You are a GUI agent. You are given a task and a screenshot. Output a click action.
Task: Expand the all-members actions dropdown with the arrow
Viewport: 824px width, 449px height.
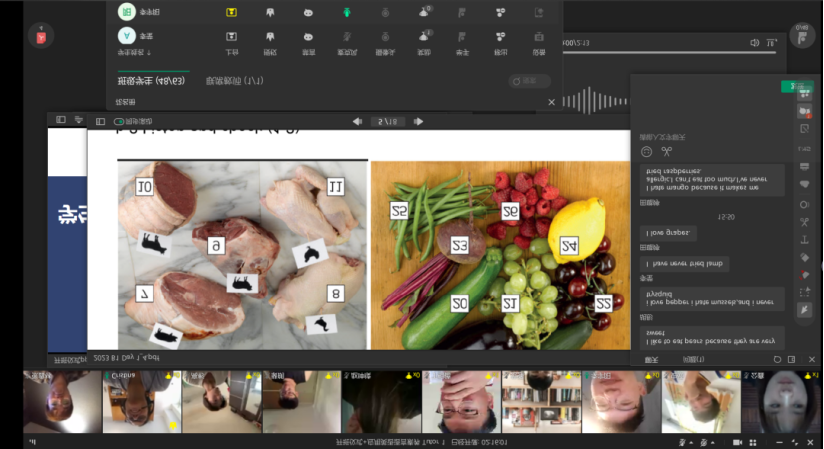[x=148, y=51]
